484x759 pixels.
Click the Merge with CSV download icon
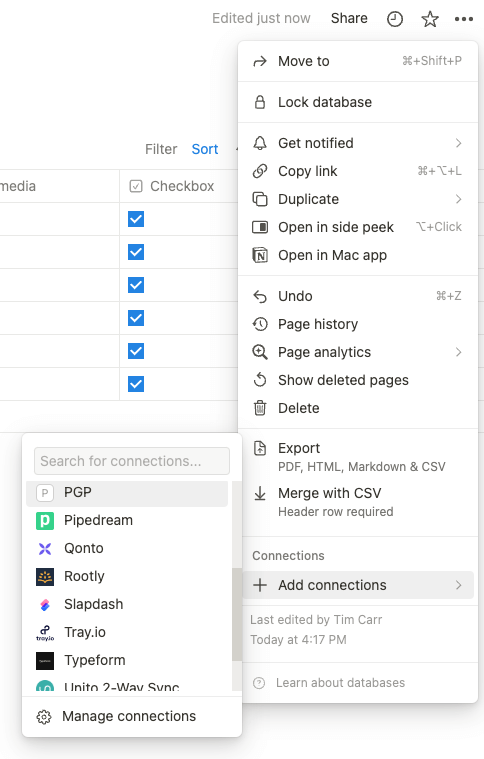pos(260,493)
